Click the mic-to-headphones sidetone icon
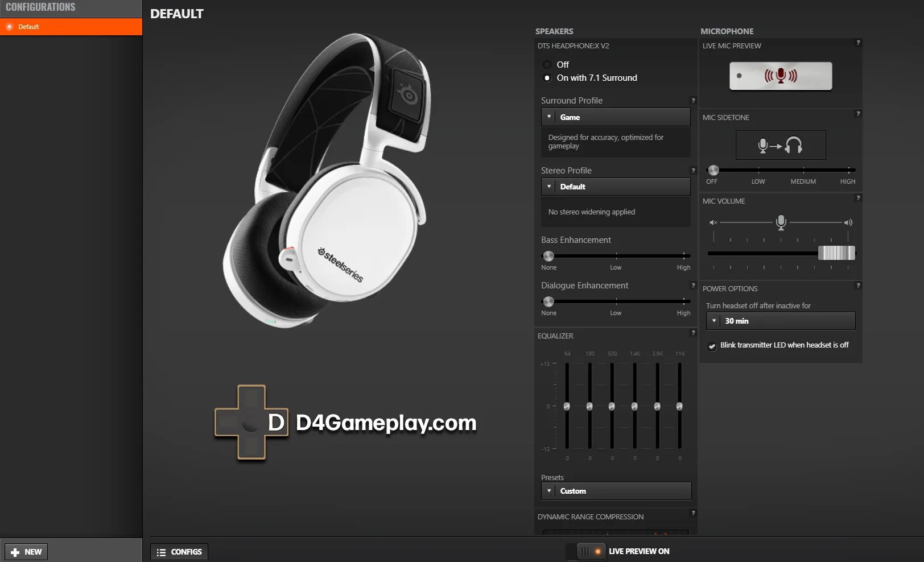Image resolution: width=924 pixels, height=562 pixels. (x=781, y=145)
